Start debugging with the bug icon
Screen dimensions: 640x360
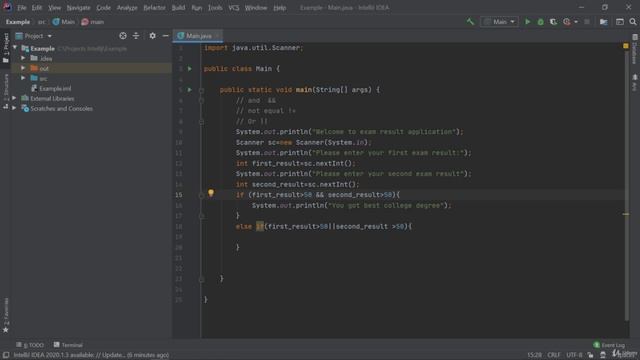coord(540,22)
